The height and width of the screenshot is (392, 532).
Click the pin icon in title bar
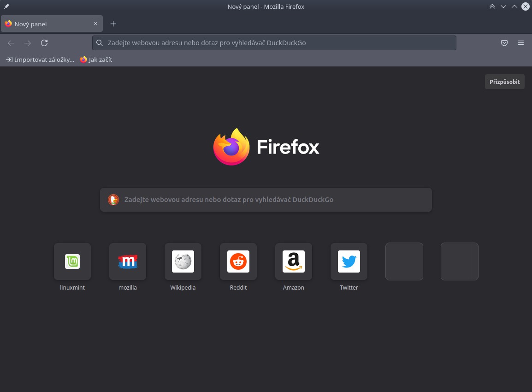[x=6, y=6]
